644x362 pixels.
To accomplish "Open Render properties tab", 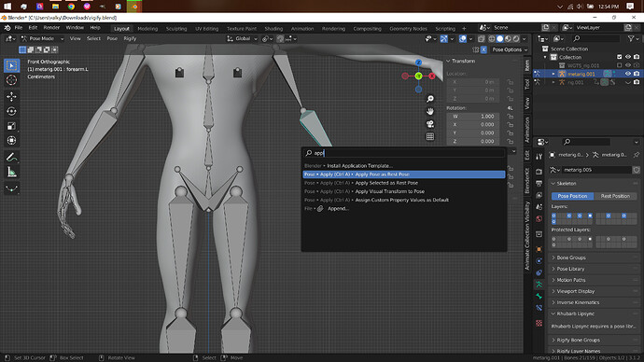I will pyautogui.click(x=539, y=172).
